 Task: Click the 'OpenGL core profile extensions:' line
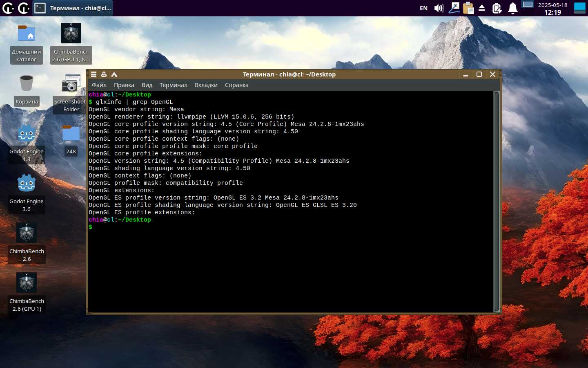point(145,154)
